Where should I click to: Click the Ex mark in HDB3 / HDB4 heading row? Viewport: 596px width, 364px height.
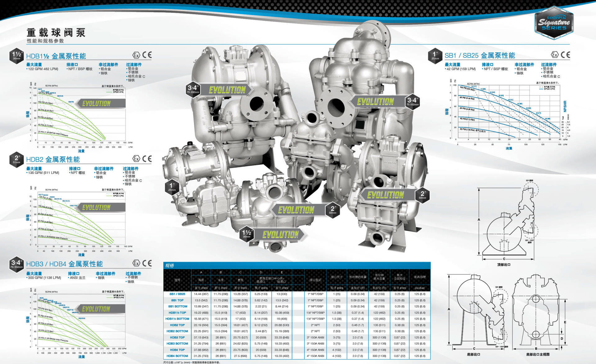pos(136,263)
